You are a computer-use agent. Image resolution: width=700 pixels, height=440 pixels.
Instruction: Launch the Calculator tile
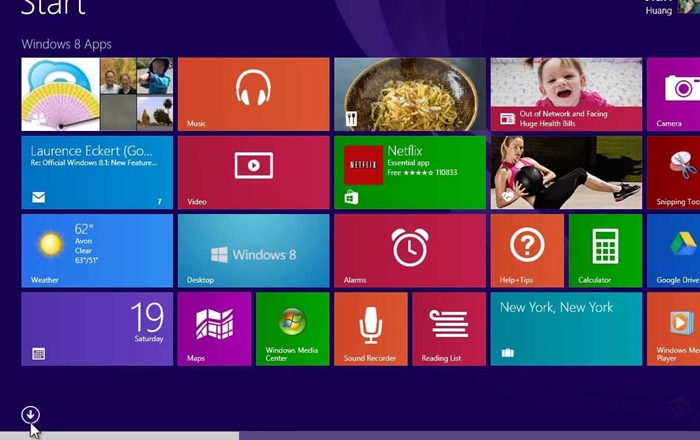coord(605,250)
